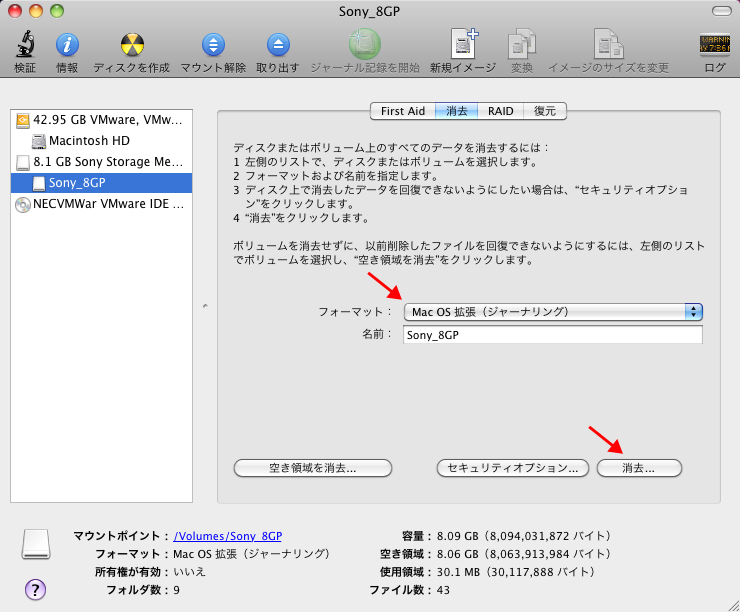Open the purple help question mark
This screenshot has height=612, width=740.
pos(35,589)
